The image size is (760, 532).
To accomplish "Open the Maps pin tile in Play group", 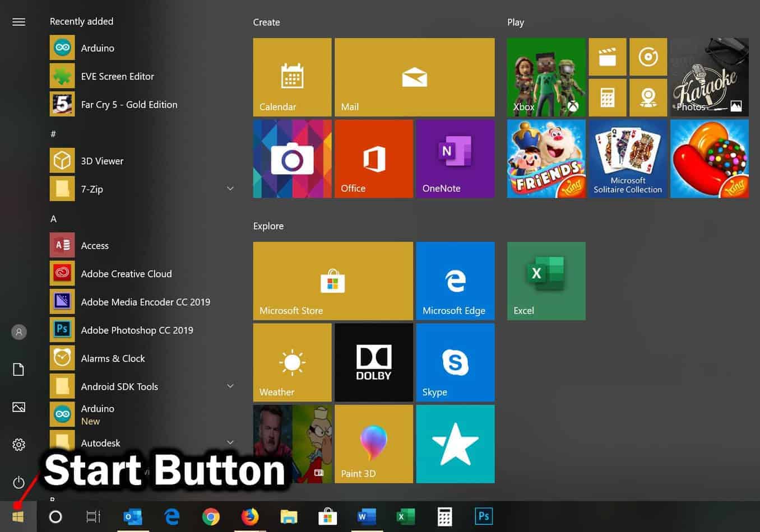I will click(648, 97).
